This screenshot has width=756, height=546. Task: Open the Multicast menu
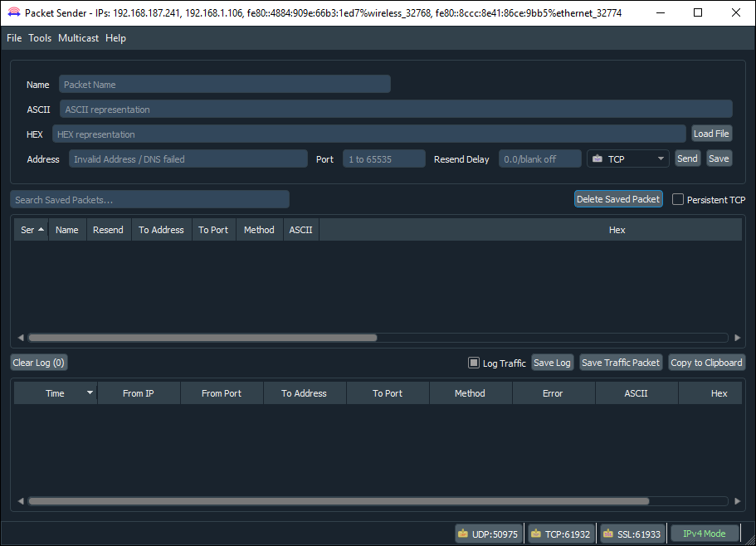pos(78,37)
